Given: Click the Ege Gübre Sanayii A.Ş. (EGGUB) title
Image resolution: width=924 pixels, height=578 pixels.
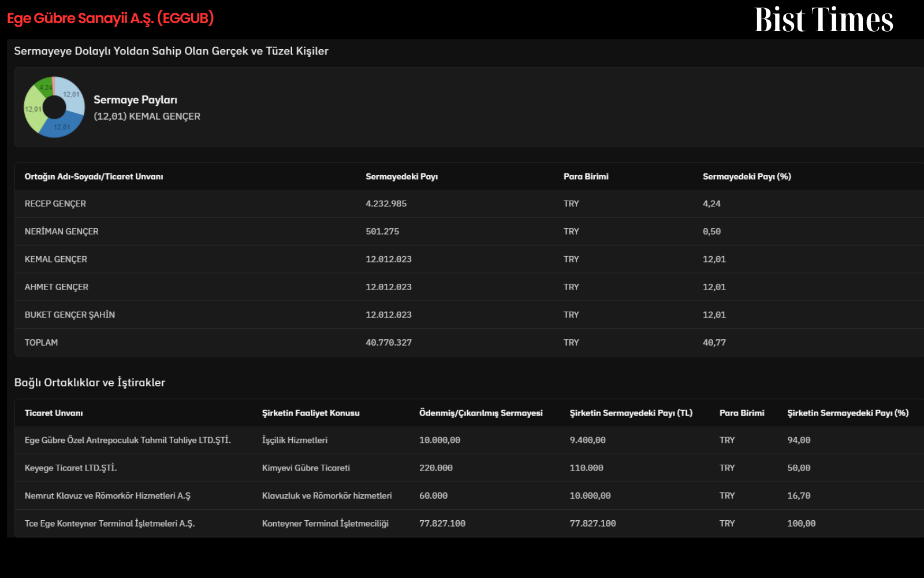Looking at the screenshot, I should coord(110,18).
